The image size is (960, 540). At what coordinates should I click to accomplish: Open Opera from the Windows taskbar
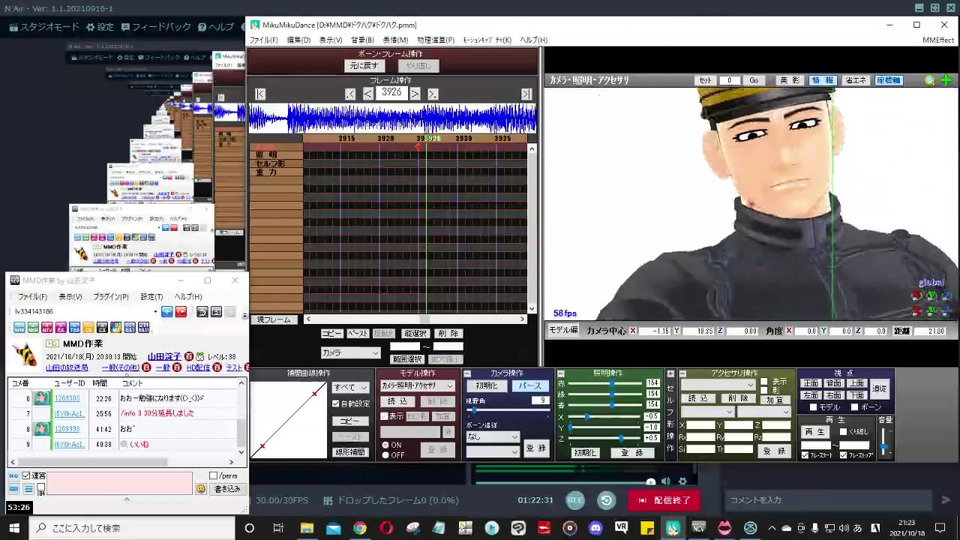[386, 528]
